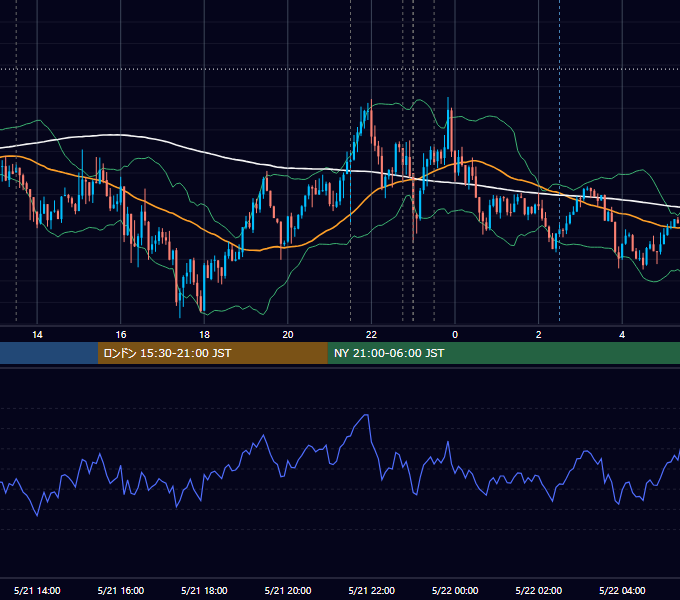Click the 5/21 16:00 time label
The width and height of the screenshot is (680, 600).
coord(121,590)
